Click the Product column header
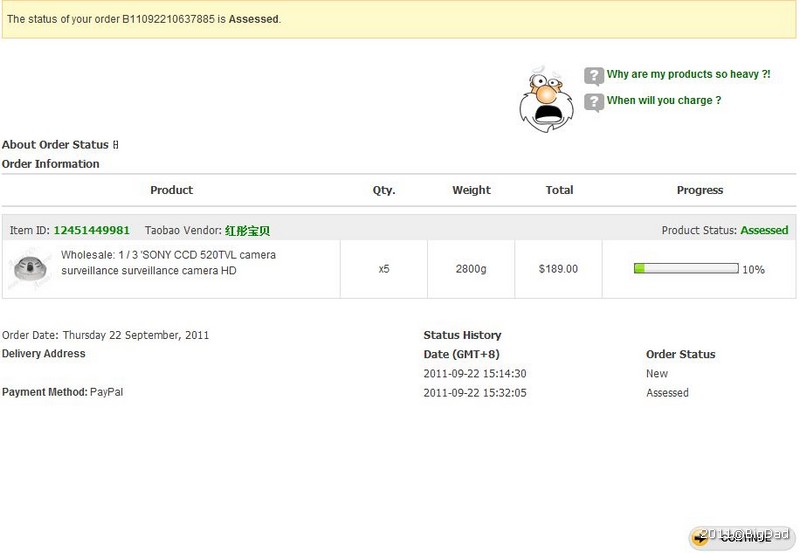 (171, 190)
